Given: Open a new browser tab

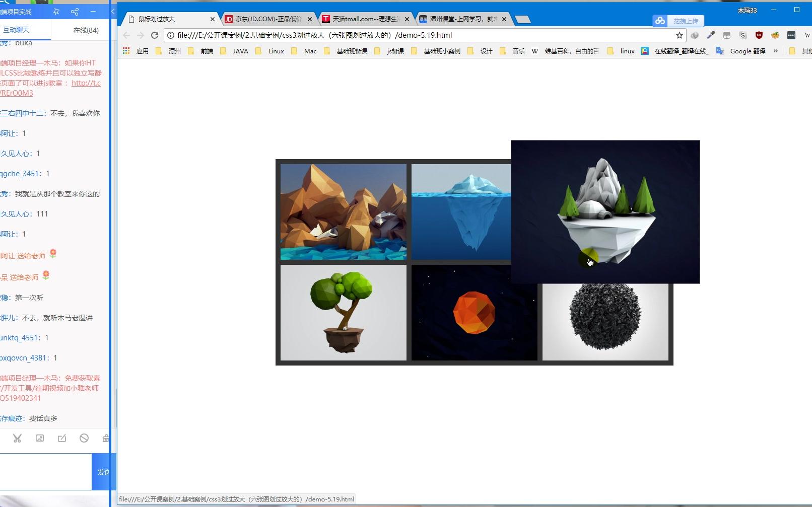Looking at the screenshot, I should pyautogui.click(x=523, y=20).
